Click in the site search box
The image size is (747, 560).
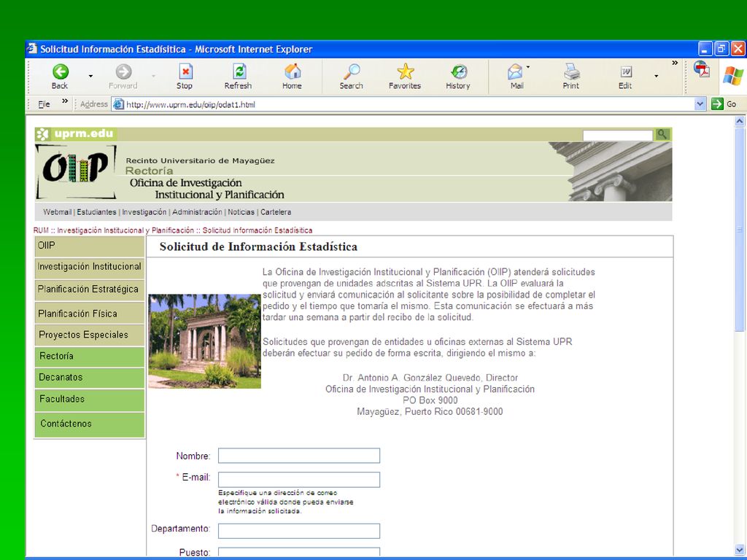point(618,136)
